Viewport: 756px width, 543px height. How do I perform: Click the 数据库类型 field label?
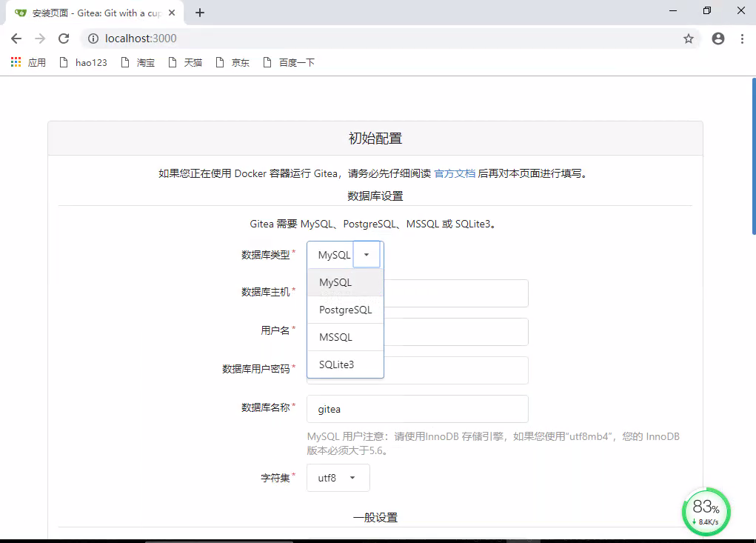click(266, 255)
